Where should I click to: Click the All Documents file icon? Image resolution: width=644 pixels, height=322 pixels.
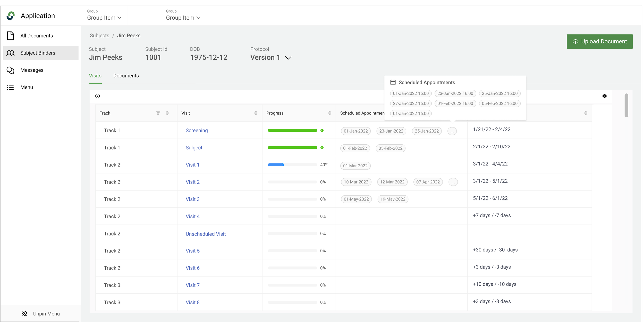(10, 36)
